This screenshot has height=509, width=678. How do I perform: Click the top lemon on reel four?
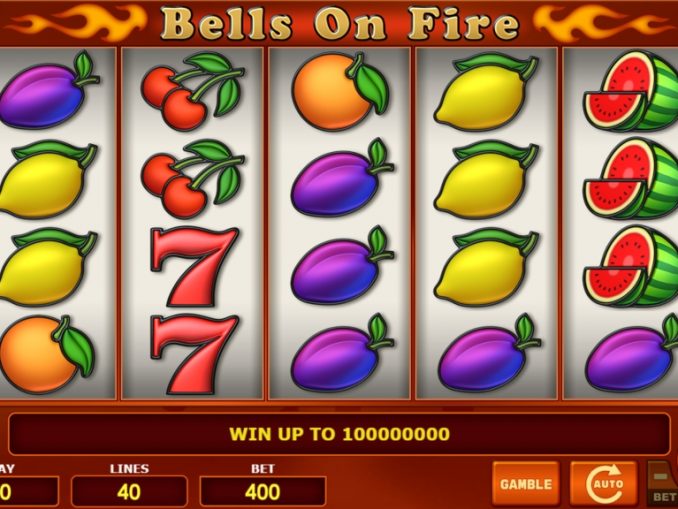click(487, 93)
